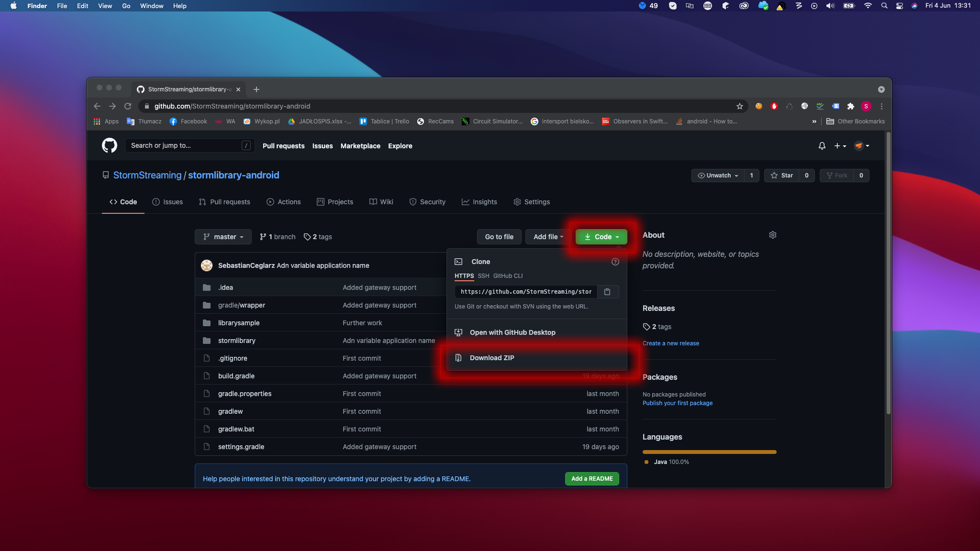Click the Chrome profile avatar S
Screen dimensions: 980x551
pyautogui.click(x=866, y=106)
